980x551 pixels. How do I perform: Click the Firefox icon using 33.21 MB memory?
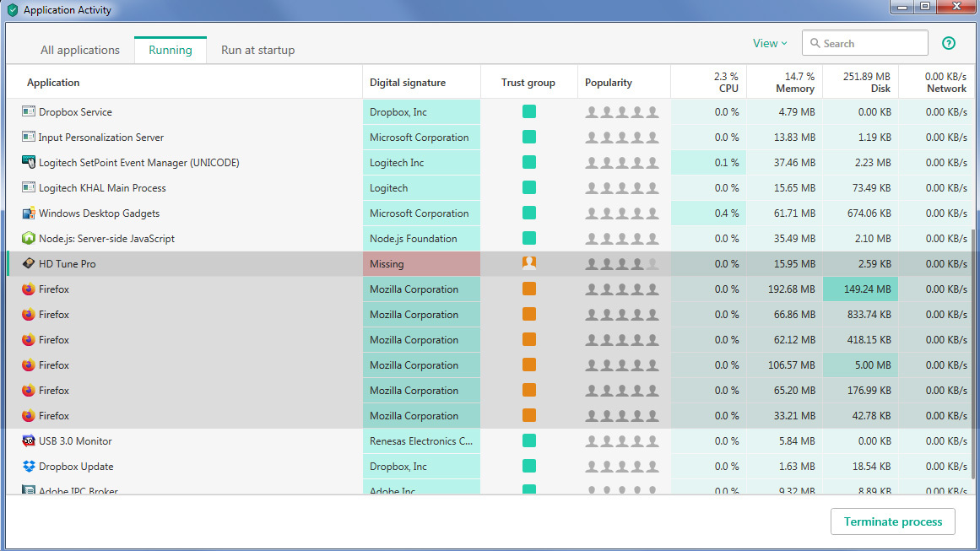tap(28, 415)
